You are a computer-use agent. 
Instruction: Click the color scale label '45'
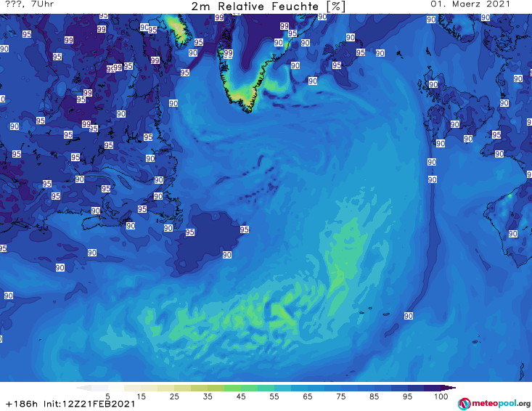point(240,396)
